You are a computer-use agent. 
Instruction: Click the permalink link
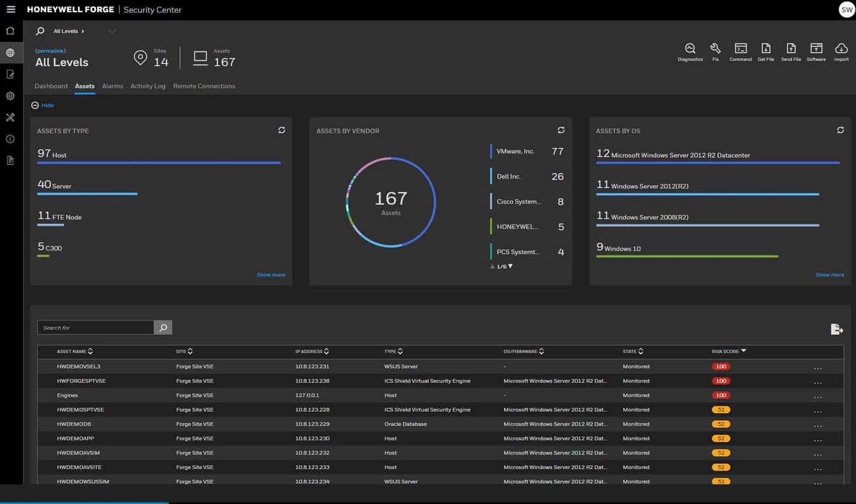pyautogui.click(x=50, y=51)
